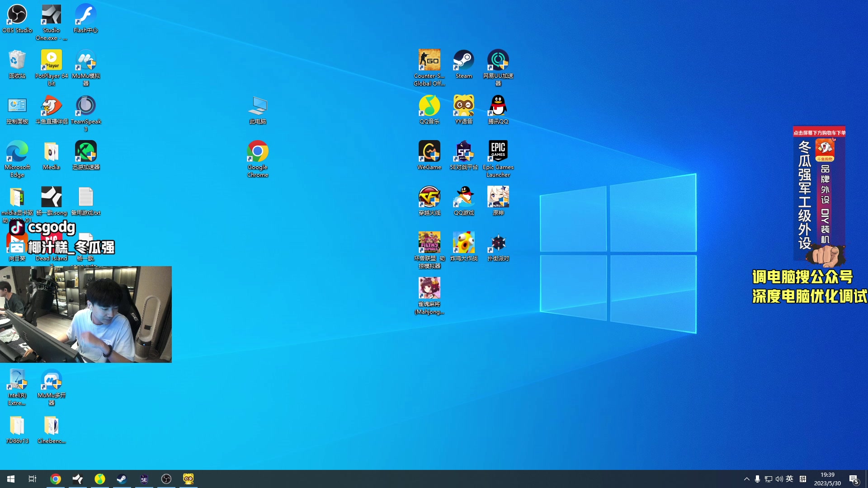Launch 斗鱼直播伴侣 streaming shortcut
868x488 pixels.
pyautogui.click(x=52, y=110)
